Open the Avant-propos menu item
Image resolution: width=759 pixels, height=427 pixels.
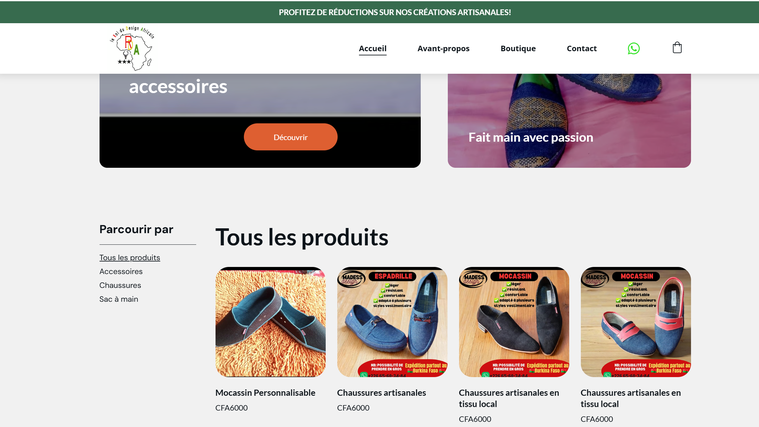443,48
